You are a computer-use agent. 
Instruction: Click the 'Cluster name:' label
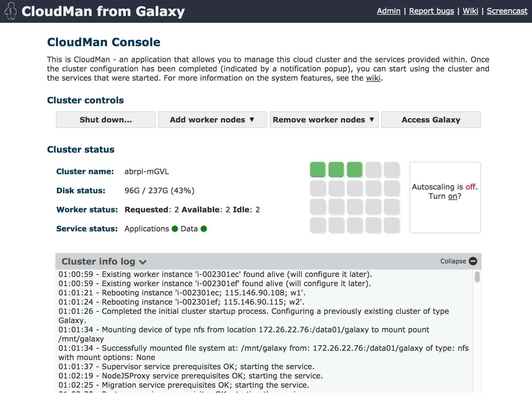coord(85,171)
